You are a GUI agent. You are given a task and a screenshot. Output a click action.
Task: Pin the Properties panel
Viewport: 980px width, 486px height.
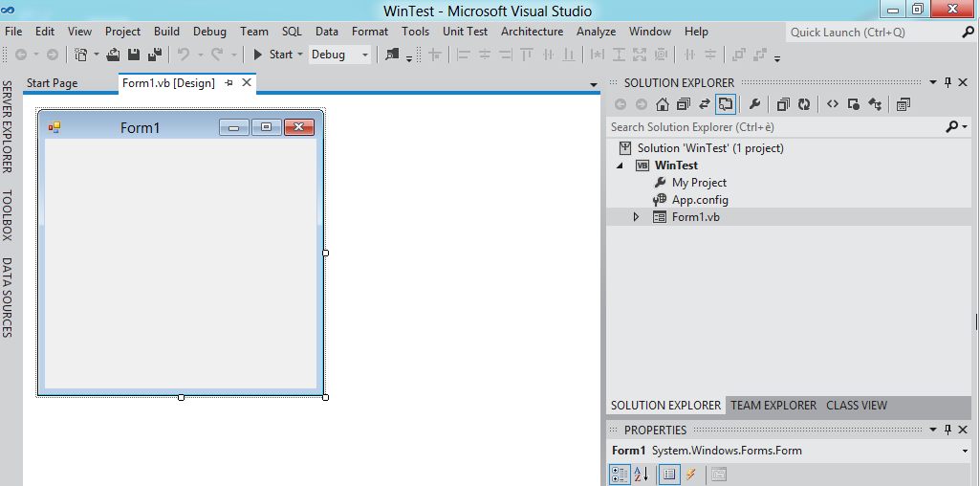coord(947,430)
